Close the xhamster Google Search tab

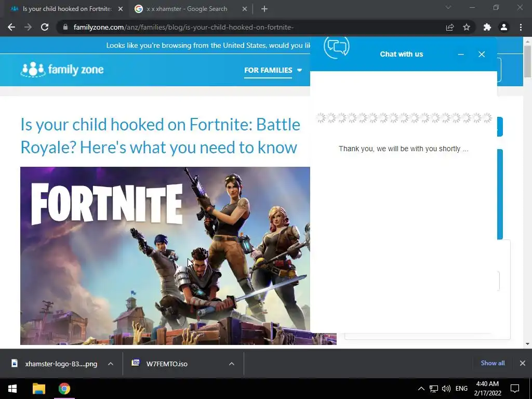[x=245, y=9]
